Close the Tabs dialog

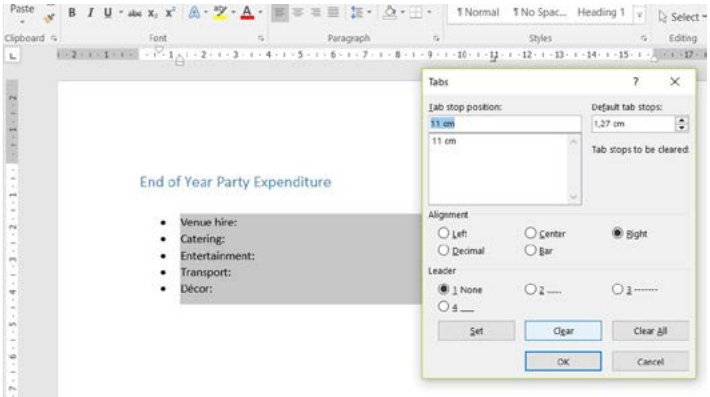click(675, 82)
